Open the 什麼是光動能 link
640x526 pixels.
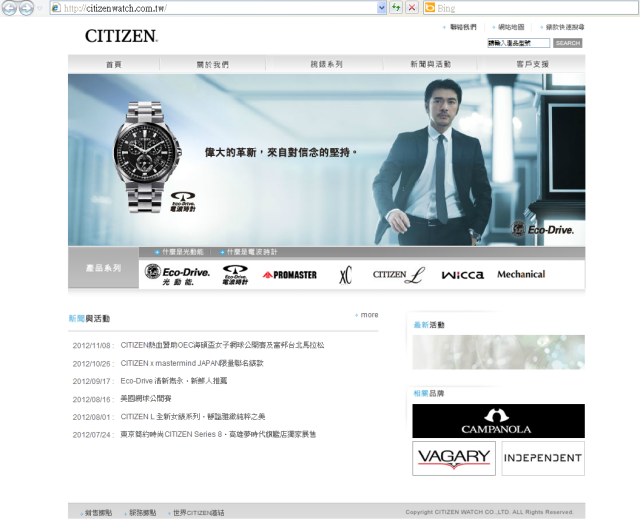click(x=182, y=252)
